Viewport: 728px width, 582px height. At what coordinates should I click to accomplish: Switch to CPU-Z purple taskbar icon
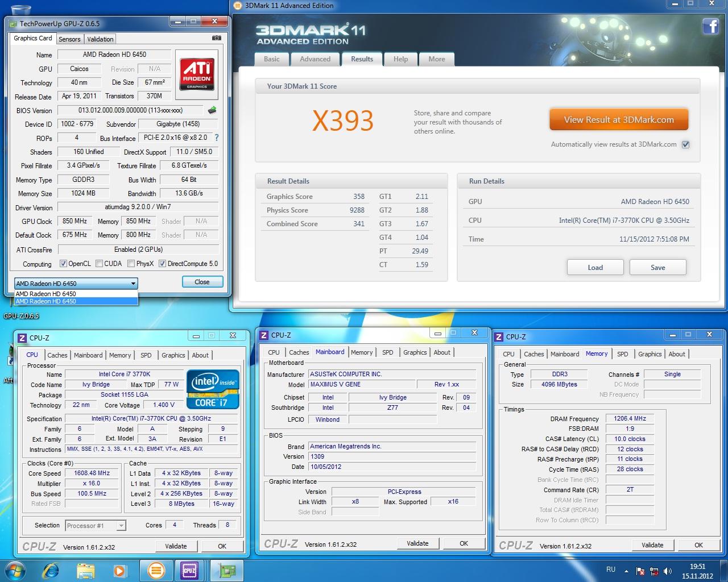point(189,570)
